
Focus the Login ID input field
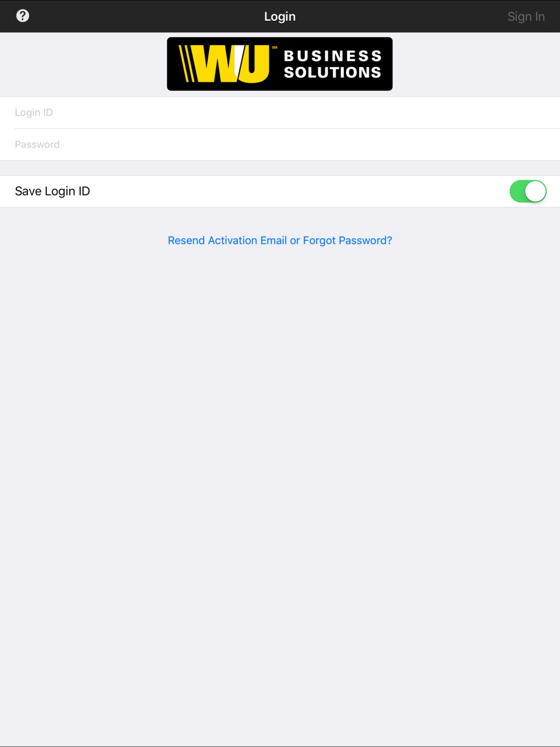pyautogui.click(x=280, y=113)
